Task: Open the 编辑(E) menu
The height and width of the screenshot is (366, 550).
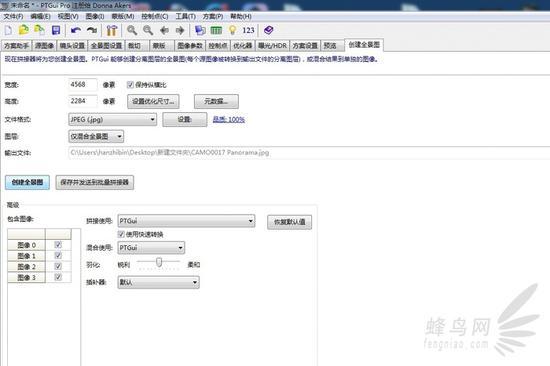Action: click(x=40, y=16)
